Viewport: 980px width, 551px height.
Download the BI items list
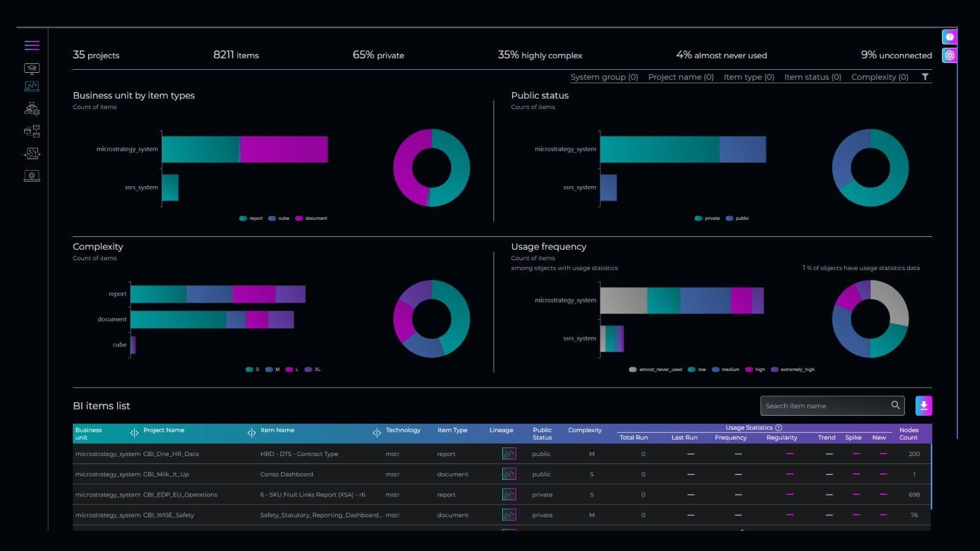[924, 406]
